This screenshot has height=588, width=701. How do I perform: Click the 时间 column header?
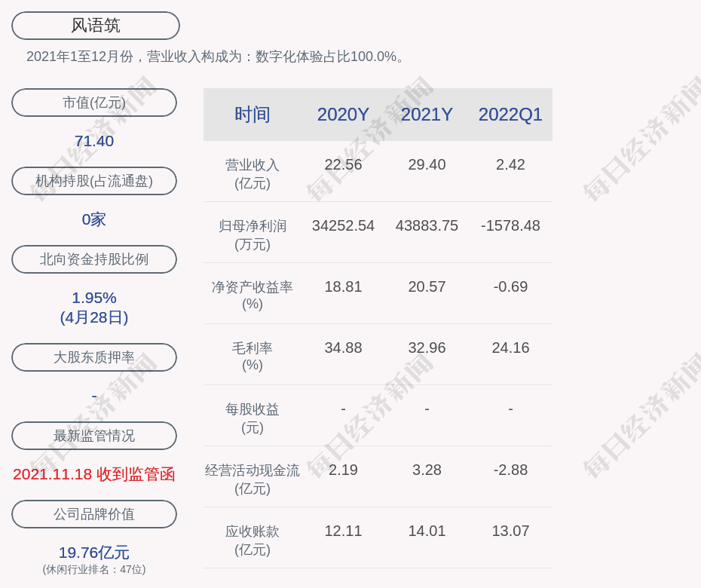click(253, 115)
